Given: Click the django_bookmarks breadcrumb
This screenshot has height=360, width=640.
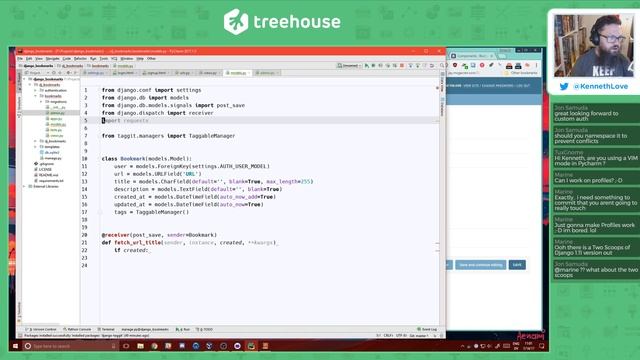Looking at the screenshot, I should [36, 66].
